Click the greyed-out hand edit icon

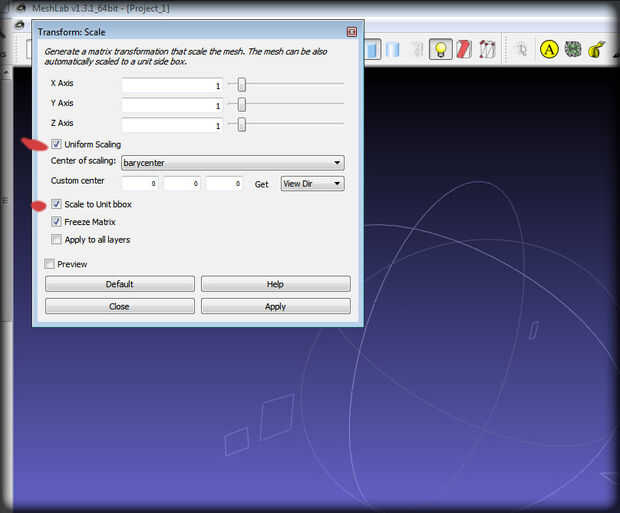pos(522,50)
